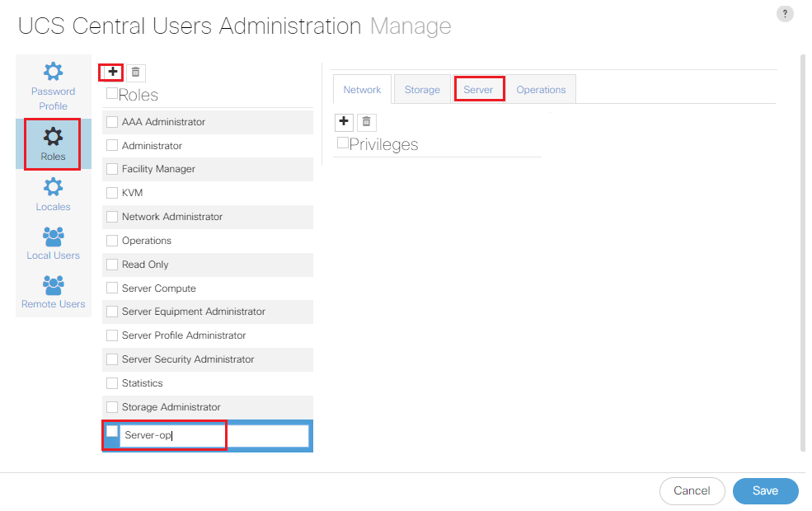Check the Read Only checkbox
Viewport: 812px width, 511px height.
(x=112, y=265)
